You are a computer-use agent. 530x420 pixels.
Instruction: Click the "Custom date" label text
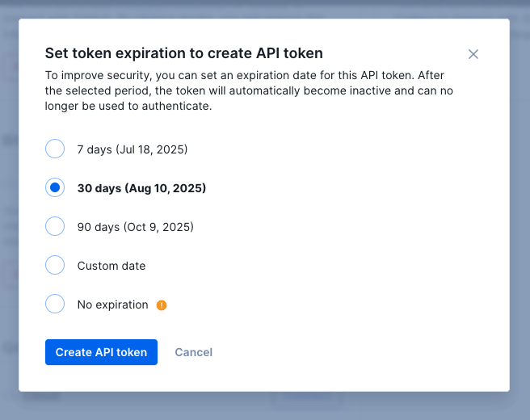point(111,266)
